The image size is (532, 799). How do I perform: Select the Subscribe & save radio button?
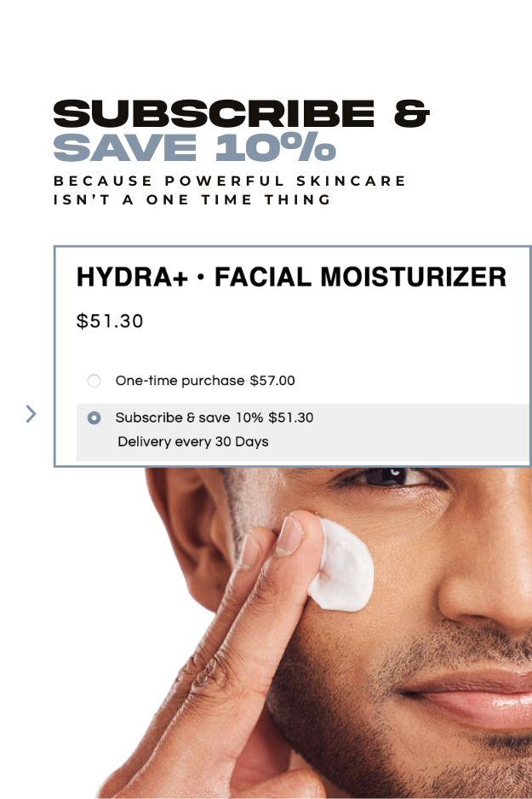point(94,418)
